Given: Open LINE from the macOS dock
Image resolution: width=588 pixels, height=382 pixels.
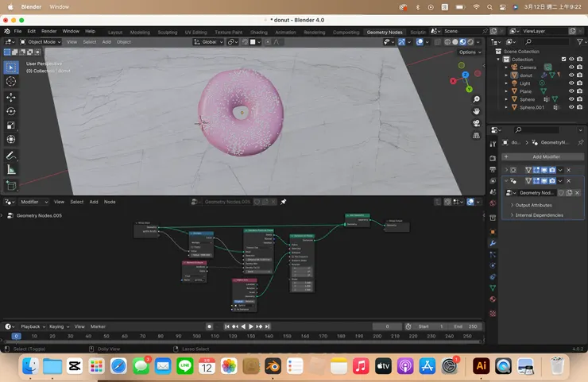Looking at the screenshot, I should tap(184, 366).
